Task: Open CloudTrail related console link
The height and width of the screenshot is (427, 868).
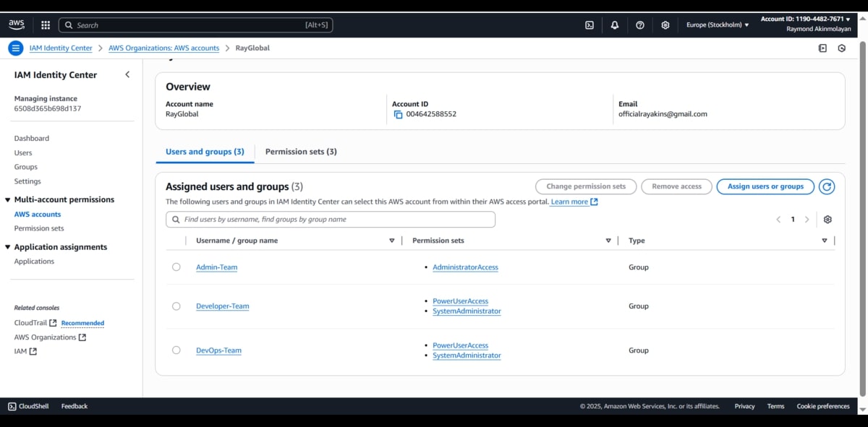Action: point(35,323)
